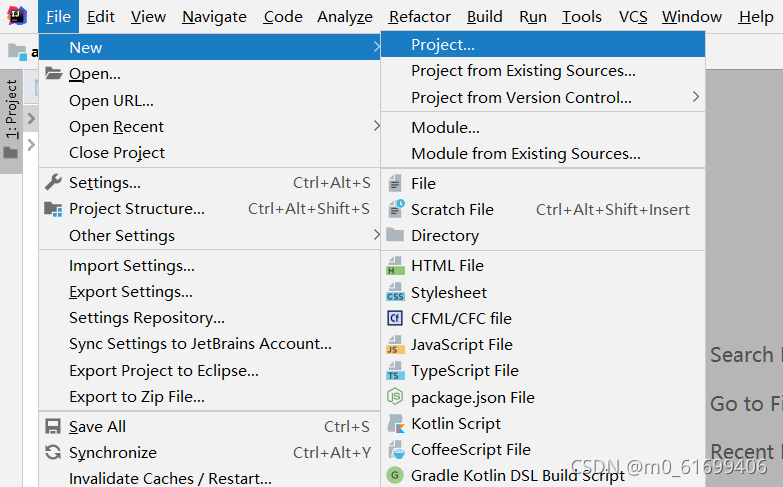783x487 pixels.
Task: Open the Code menu
Action: (283, 16)
